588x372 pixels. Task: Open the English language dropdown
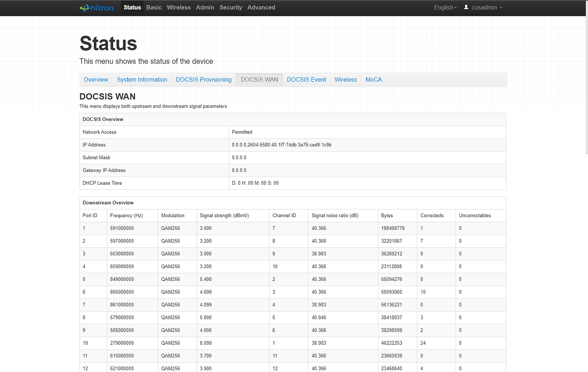[444, 7]
